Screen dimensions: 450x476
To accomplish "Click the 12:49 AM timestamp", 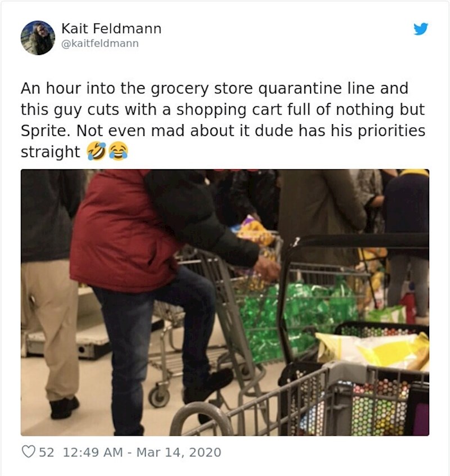I will pyautogui.click(x=93, y=452).
